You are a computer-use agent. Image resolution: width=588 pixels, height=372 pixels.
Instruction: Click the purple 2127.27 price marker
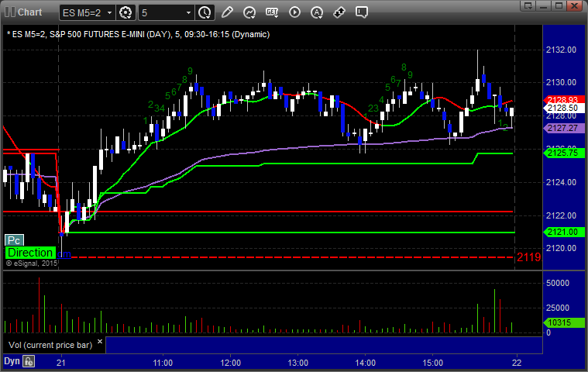coord(564,128)
